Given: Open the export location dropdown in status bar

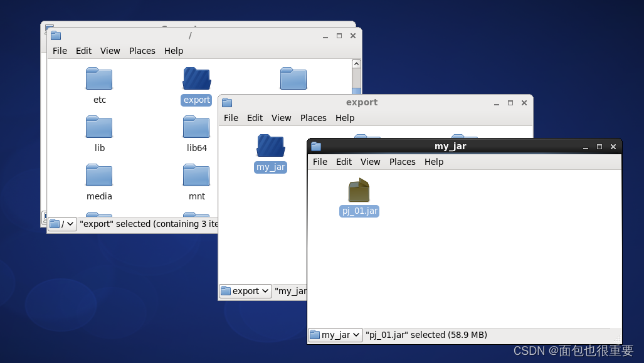Looking at the screenshot, I should click(x=246, y=291).
